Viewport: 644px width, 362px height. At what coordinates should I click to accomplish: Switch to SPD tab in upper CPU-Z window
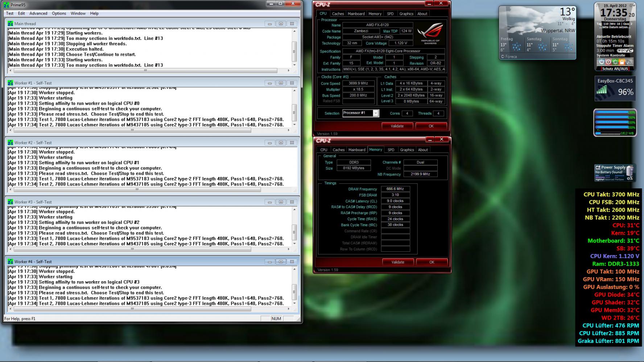pos(390,14)
